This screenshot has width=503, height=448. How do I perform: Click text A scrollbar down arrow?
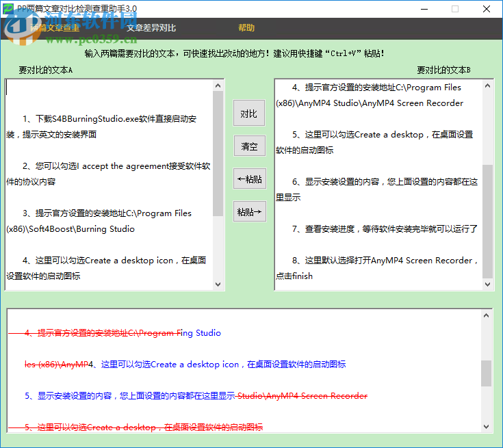(x=218, y=284)
